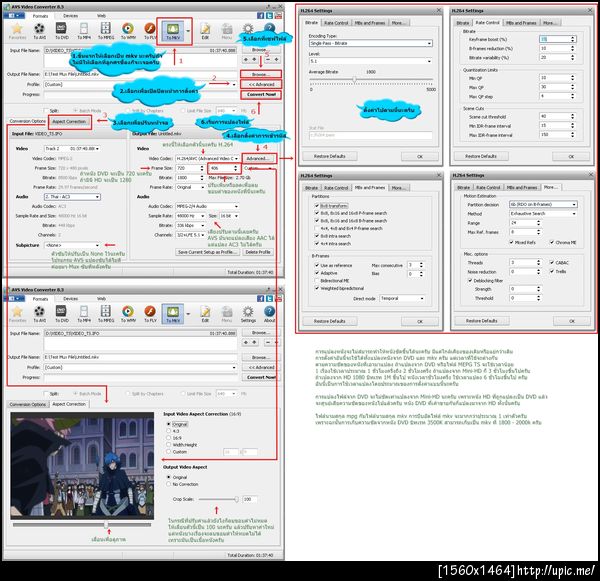Viewport: 600px width, 581px height.
Task: Choose To MP4 in lower converter window
Action: tap(84, 314)
